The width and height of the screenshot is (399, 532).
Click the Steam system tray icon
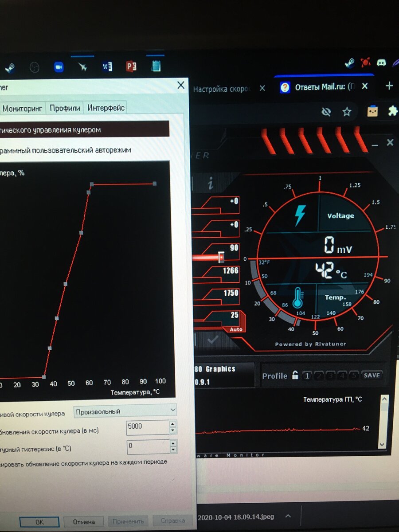[x=350, y=63]
